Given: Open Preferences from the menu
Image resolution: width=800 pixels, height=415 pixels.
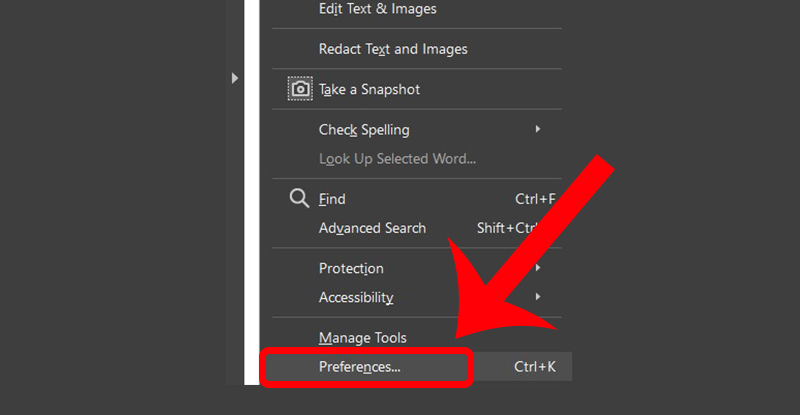Looking at the screenshot, I should click(x=359, y=367).
